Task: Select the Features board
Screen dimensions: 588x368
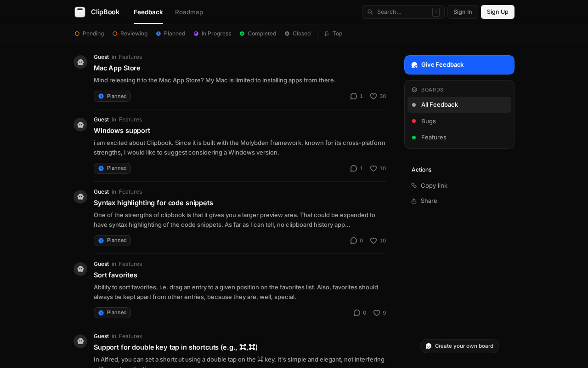Action: [x=459, y=137]
